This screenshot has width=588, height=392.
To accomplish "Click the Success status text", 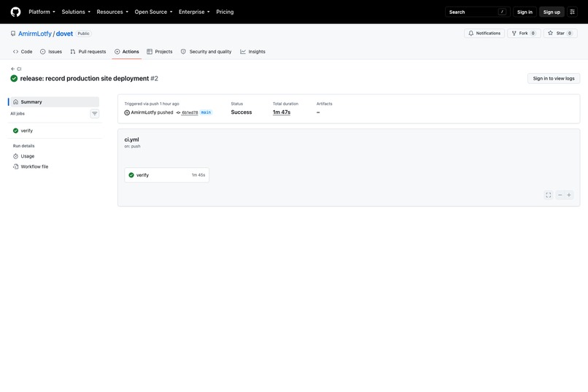I will tap(241, 112).
